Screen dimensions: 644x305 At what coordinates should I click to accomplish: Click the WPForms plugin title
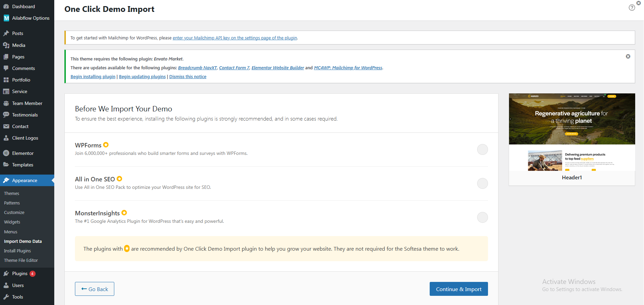click(x=88, y=145)
